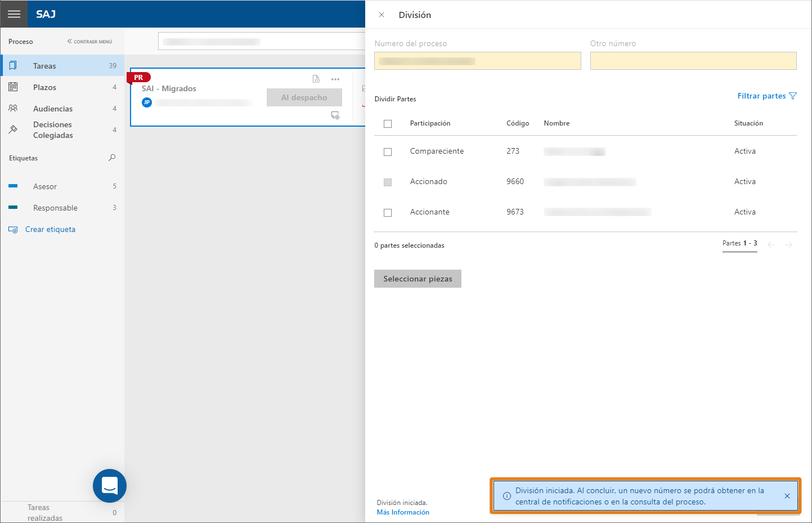Click the Nombre column header

click(557, 123)
